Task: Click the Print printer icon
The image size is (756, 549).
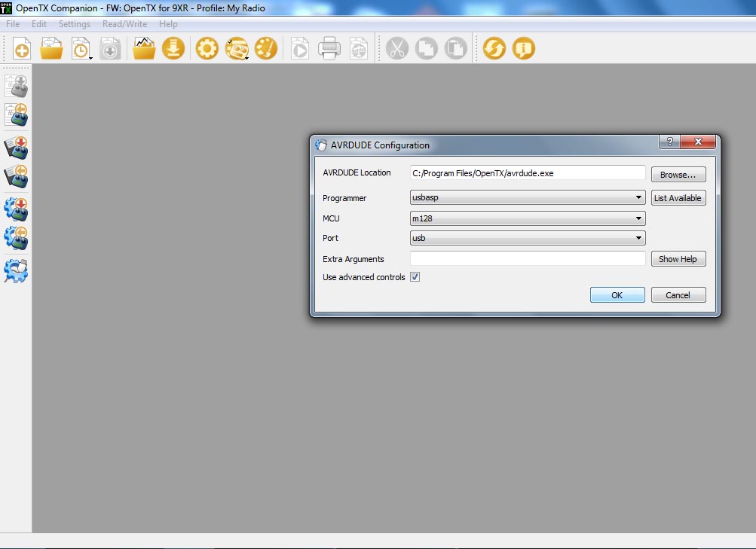Action: (x=329, y=48)
